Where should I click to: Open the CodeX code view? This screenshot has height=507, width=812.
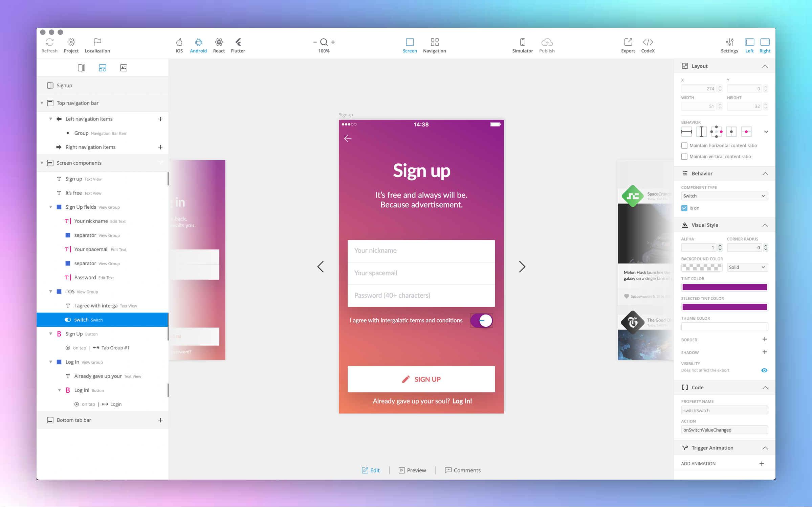648,42
